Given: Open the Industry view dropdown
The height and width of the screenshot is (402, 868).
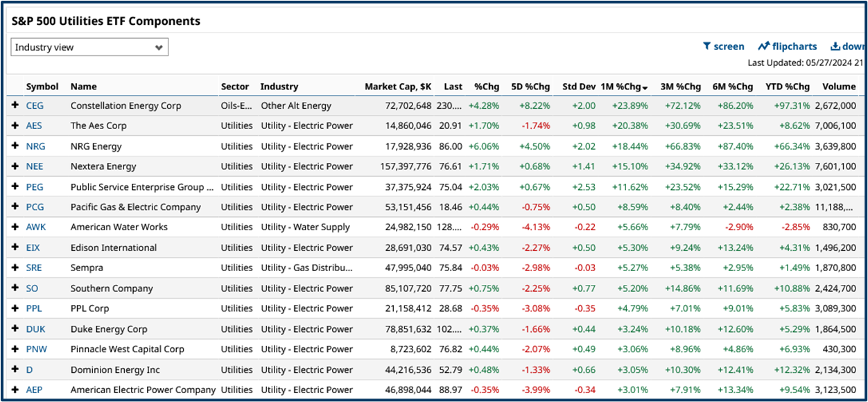Looking at the screenshot, I should tap(89, 47).
